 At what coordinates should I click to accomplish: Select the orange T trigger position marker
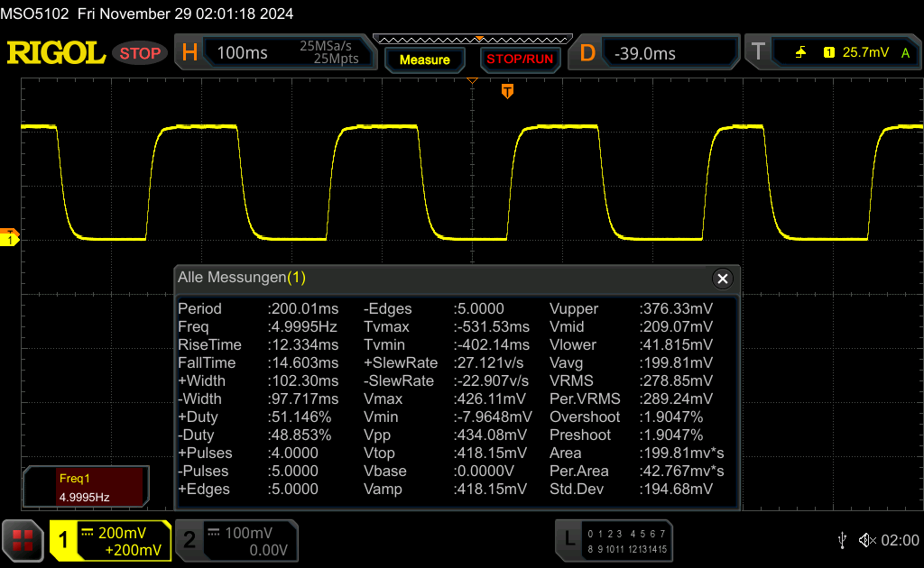pos(507,91)
